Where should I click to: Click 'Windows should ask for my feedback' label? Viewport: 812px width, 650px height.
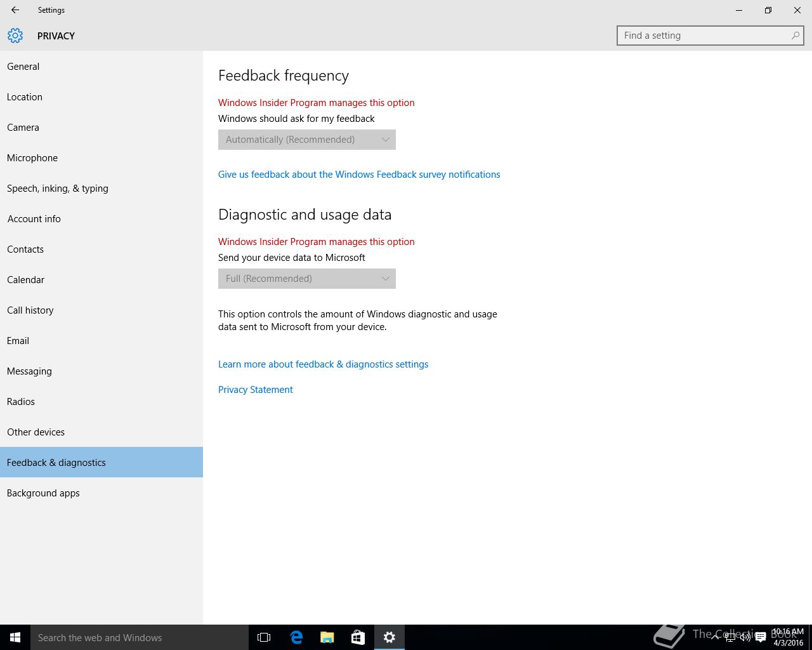296,119
